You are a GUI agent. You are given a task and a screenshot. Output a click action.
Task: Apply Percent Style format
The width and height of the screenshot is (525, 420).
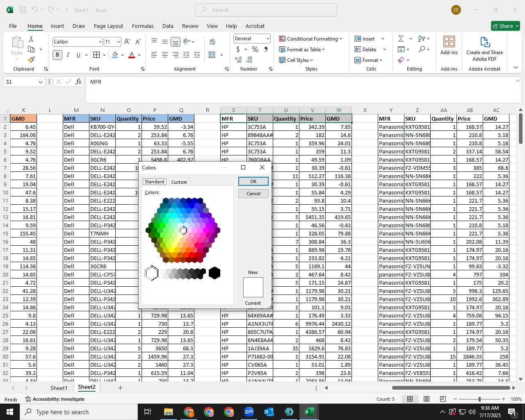[255, 49]
